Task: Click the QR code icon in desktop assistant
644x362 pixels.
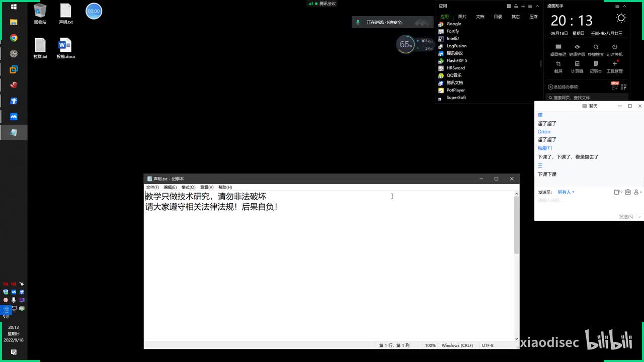Action: pos(624,86)
